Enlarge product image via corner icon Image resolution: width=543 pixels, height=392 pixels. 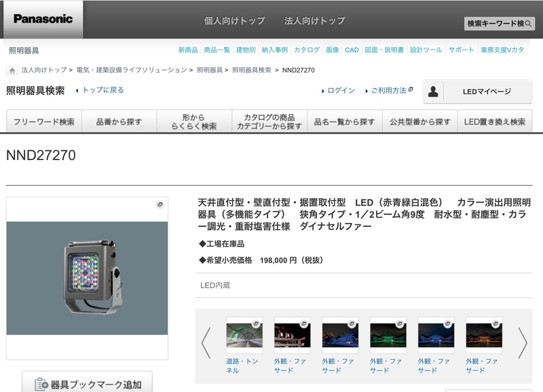[160, 204]
